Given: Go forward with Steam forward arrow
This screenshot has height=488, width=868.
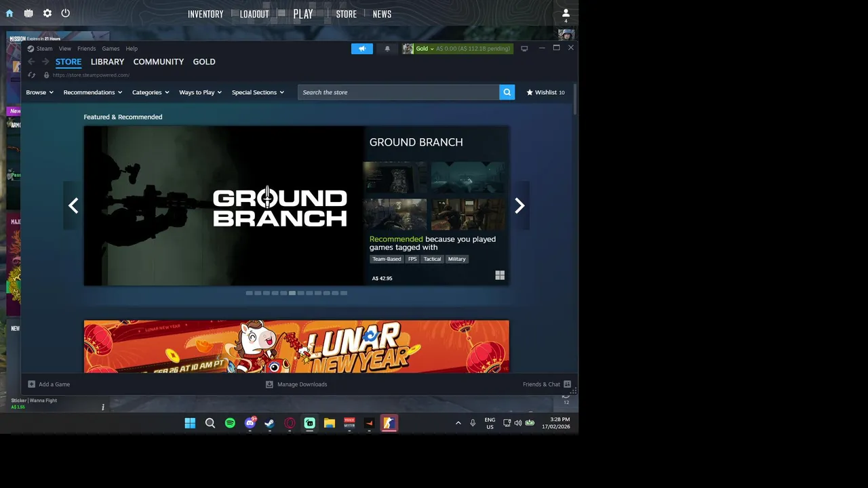Looking at the screenshot, I should click(x=45, y=62).
